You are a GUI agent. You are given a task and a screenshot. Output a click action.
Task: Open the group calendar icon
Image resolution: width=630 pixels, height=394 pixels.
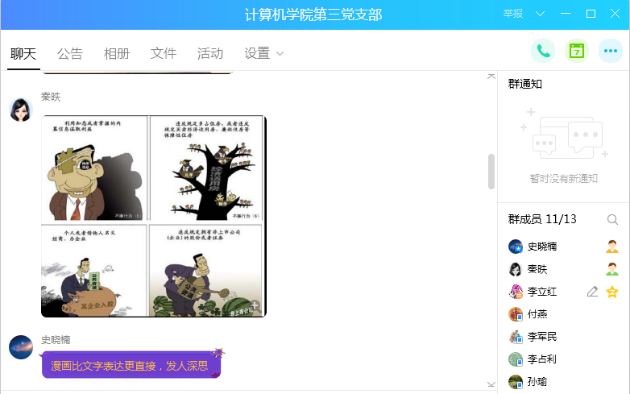[577, 51]
